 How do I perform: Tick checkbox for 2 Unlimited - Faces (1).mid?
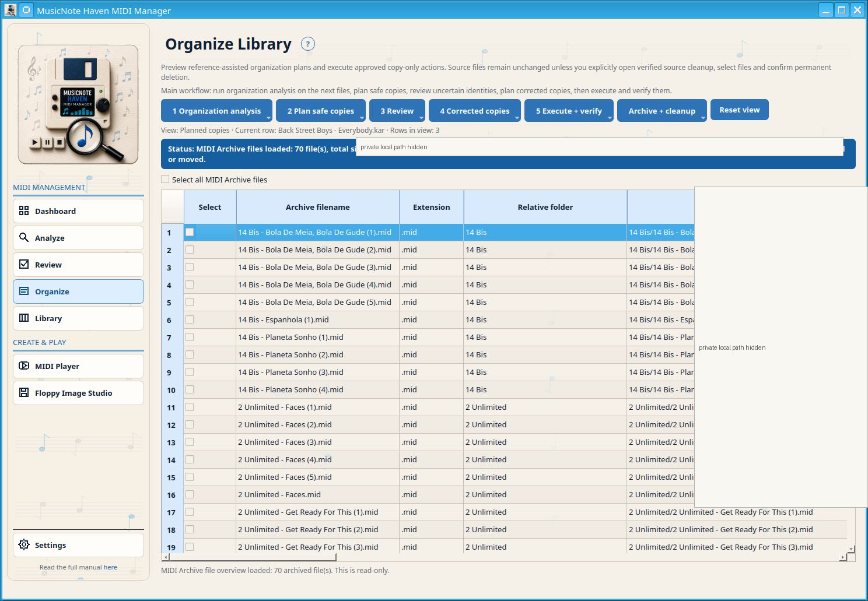point(190,407)
